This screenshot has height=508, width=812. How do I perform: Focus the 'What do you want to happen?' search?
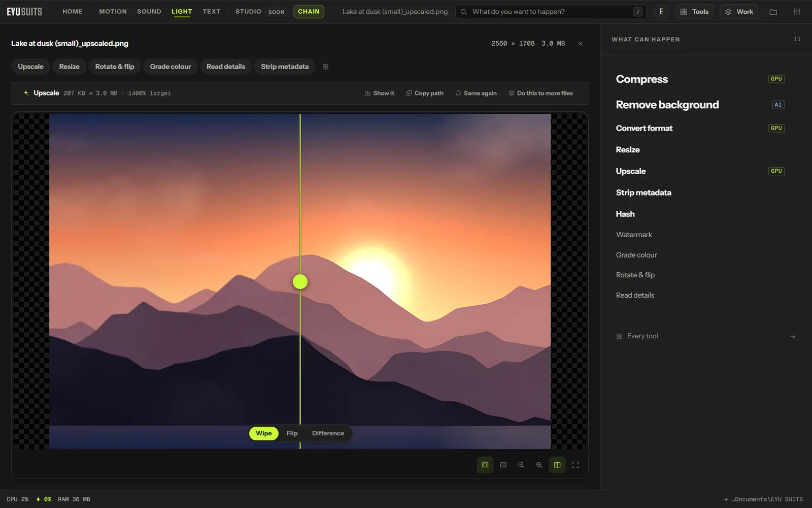pyautogui.click(x=551, y=12)
